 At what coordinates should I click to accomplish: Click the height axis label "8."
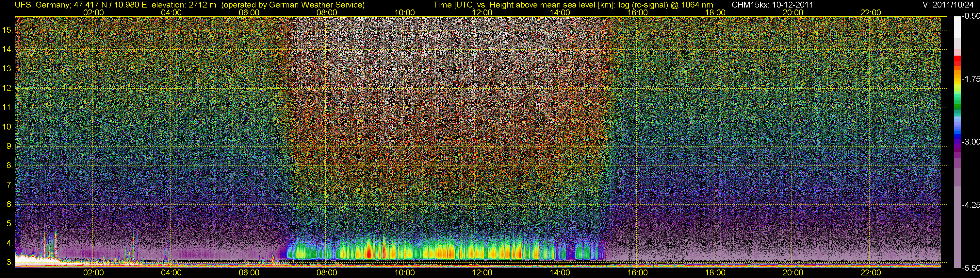tap(9, 166)
